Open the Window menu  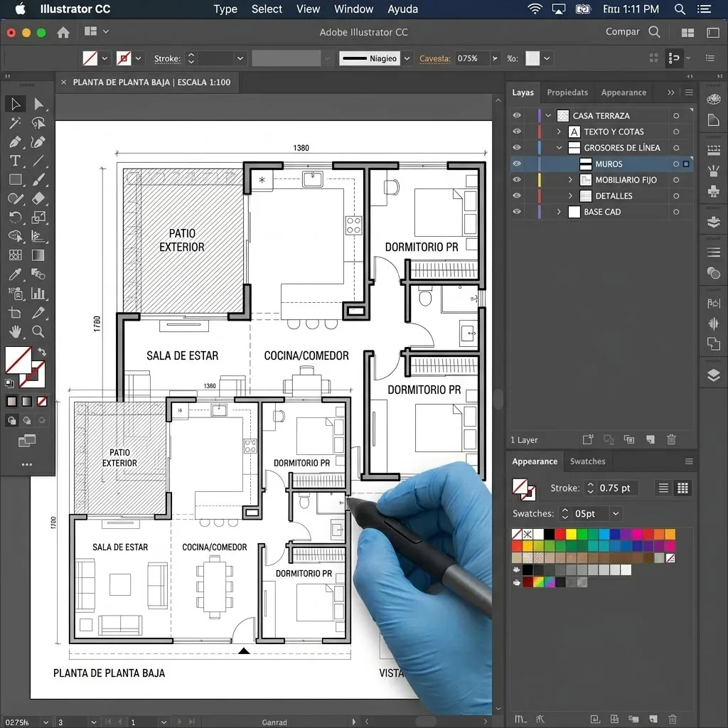(x=353, y=9)
